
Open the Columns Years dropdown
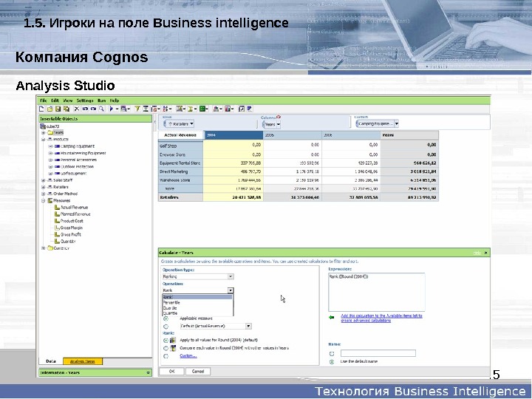tap(279, 125)
